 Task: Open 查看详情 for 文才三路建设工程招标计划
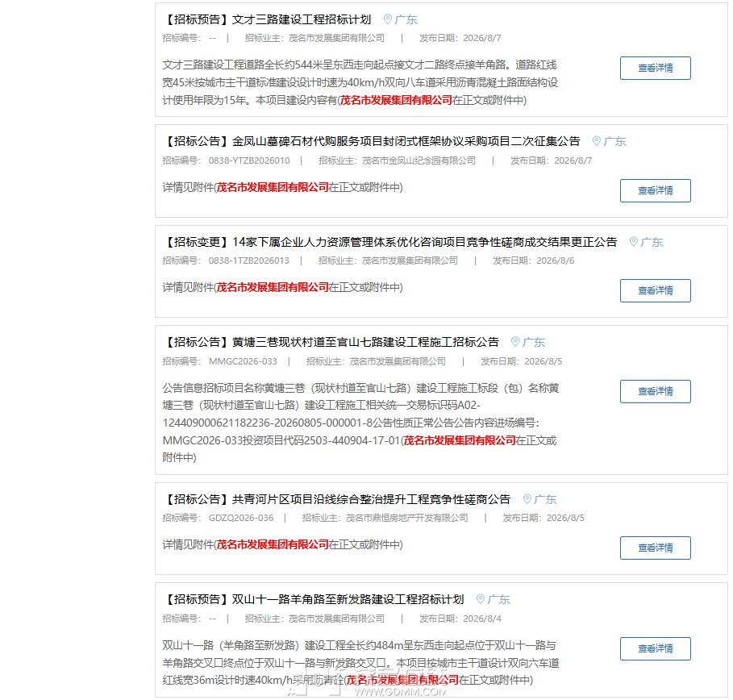[655, 69]
